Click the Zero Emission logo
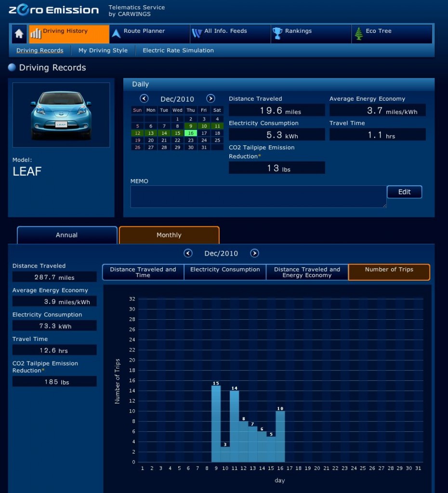Image resolution: width=448 pixels, height=493 pixels. (53, 10)
